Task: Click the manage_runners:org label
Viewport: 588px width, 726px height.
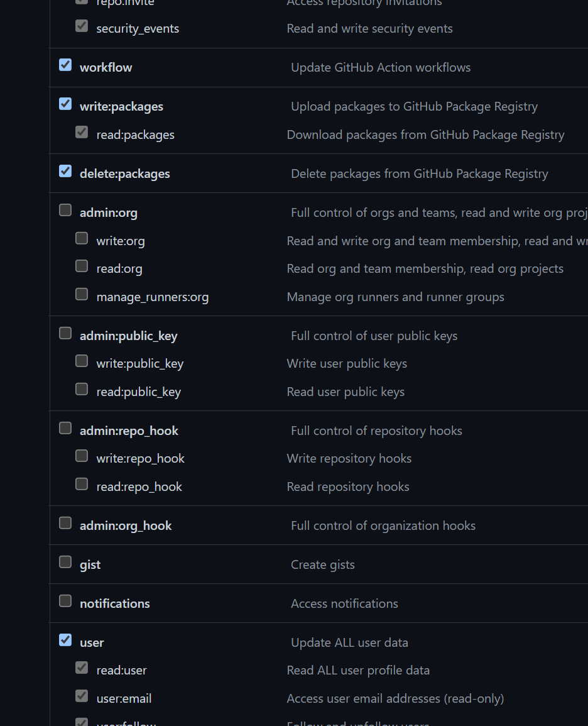Action: pyautogui.click(x=152, y=297)
